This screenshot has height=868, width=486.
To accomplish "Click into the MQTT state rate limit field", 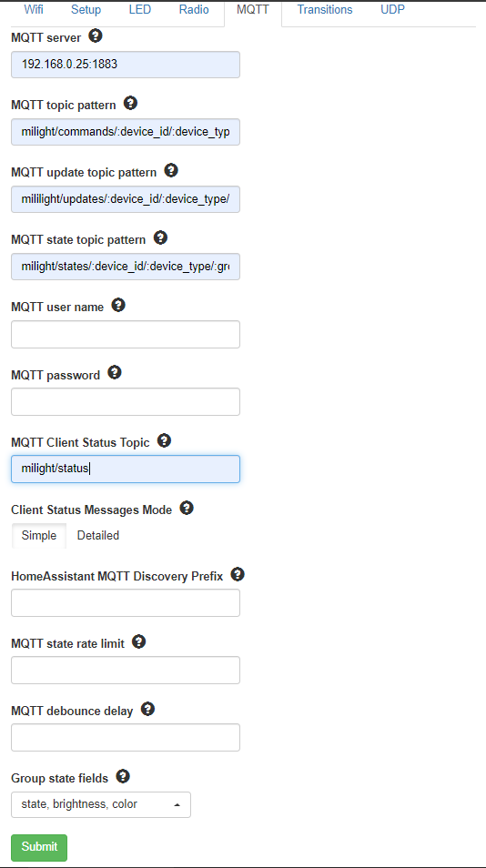I will 126,670.
